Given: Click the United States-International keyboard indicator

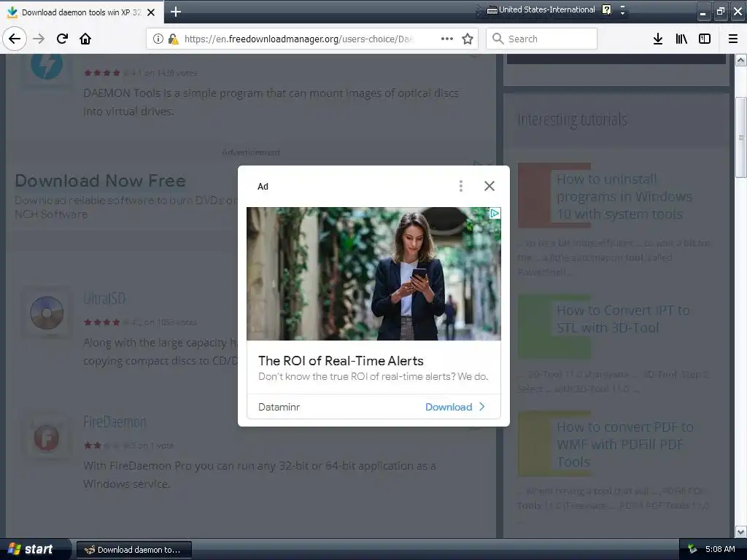Looking at the screenshot, I should pyautogui.click(x=541, y=9).
